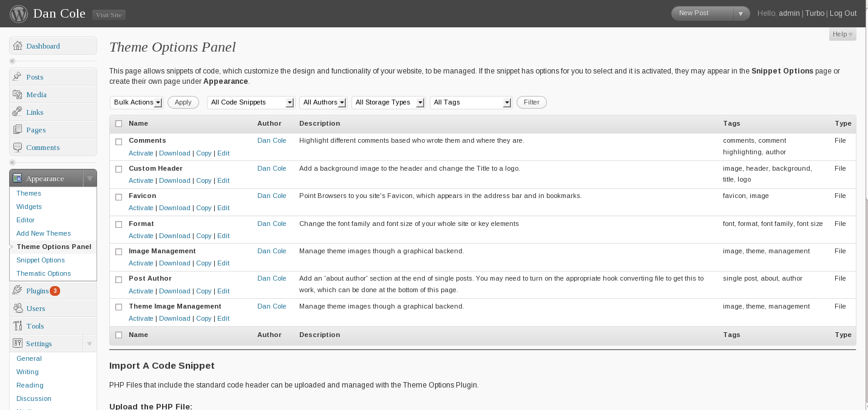868x410 pixels.
Task: Collapse the Appearance menu arrow
Action: point(89,179)
